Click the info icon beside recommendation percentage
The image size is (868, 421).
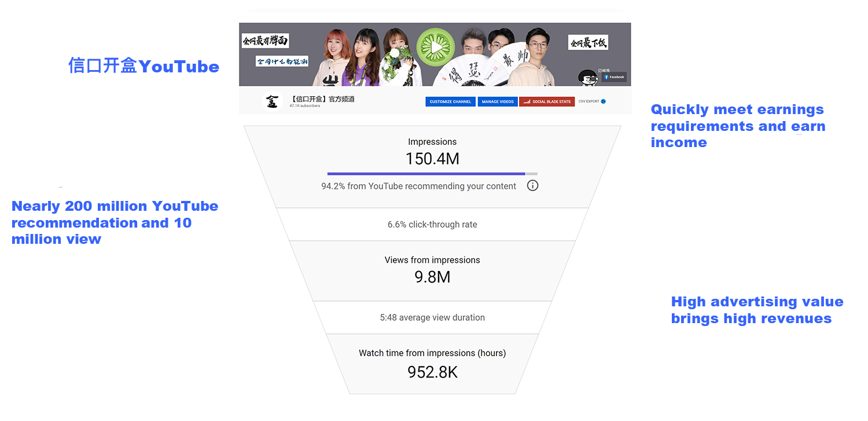(x=532, y=185)
